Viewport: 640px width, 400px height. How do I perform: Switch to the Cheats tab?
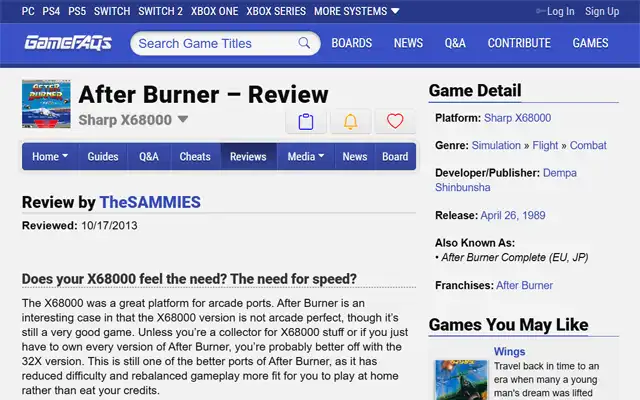195,156
